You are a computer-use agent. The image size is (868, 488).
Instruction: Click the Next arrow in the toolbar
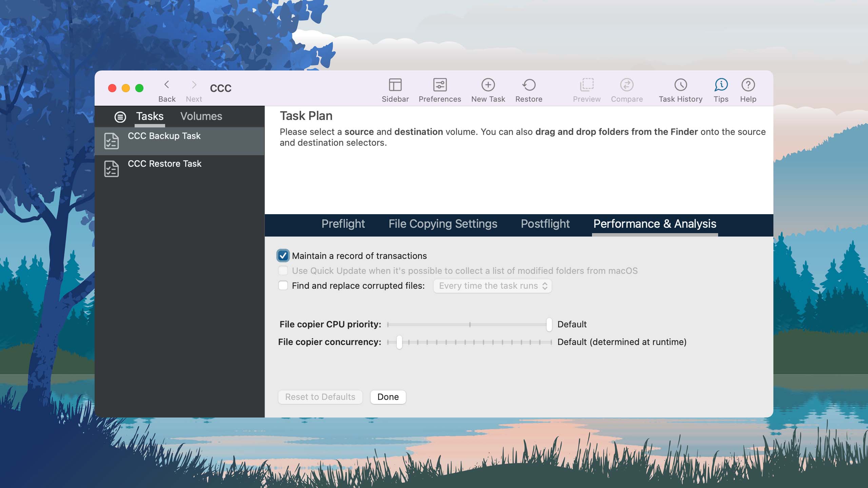194,85
